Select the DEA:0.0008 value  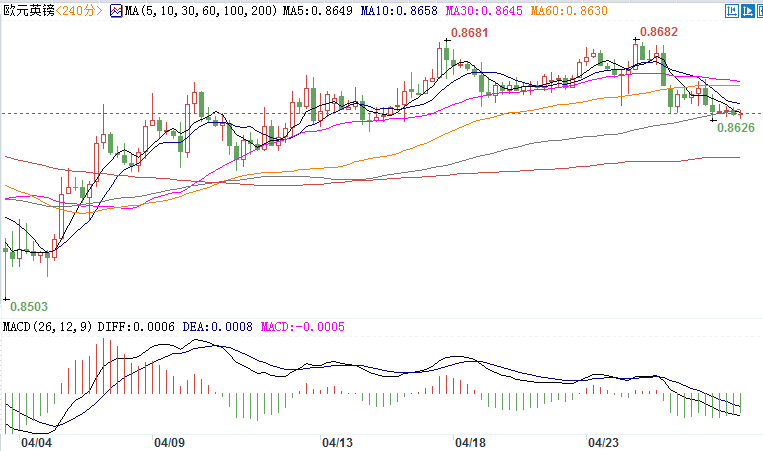[x=218, y=326]
